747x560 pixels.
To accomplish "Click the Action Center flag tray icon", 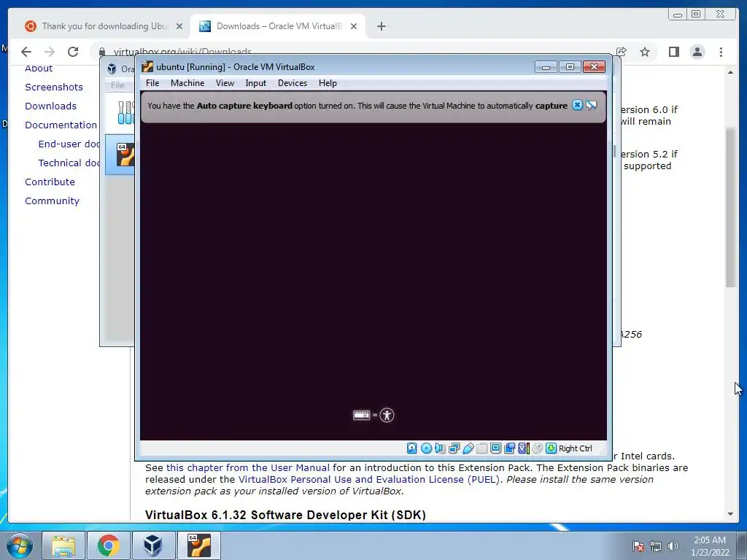I will [638, 546].
